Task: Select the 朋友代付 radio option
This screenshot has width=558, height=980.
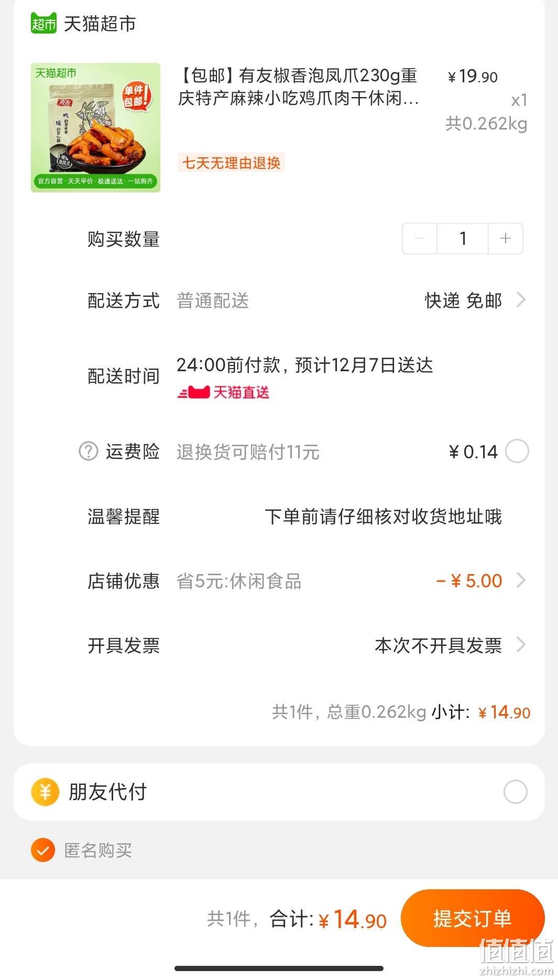Action: click(x=516, y=792)
